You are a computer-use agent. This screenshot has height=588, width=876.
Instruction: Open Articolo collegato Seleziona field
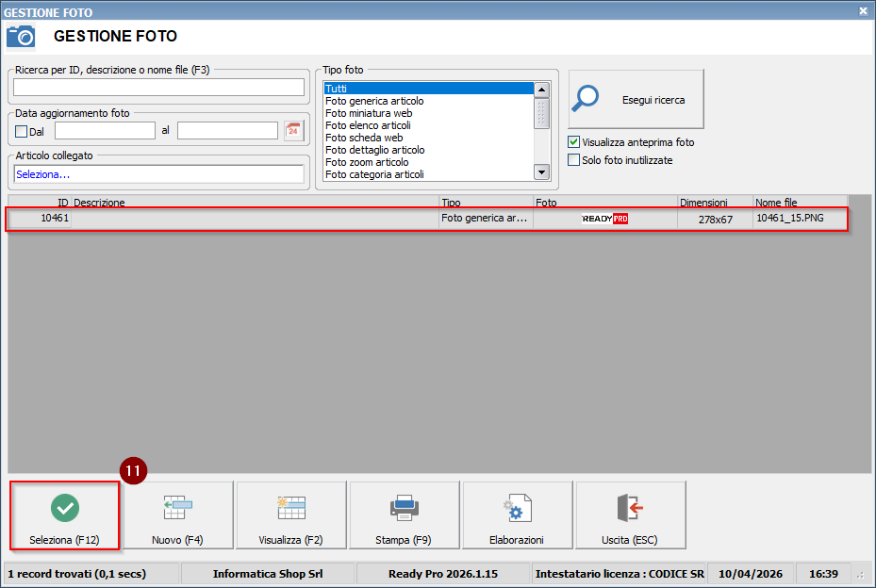[158, 174]
